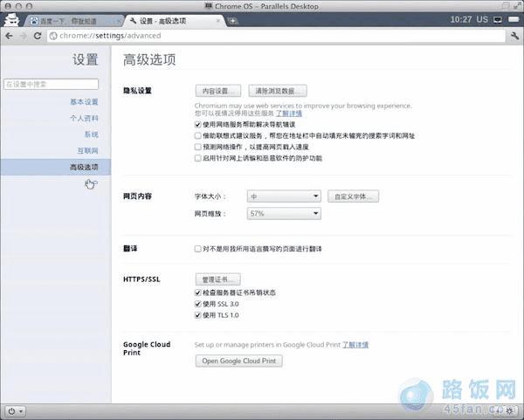The height and width of the screenshot is (420, 524).
Task: Click the Parallels fullscreen icon in title bar
Action: [x=517, y=6]
